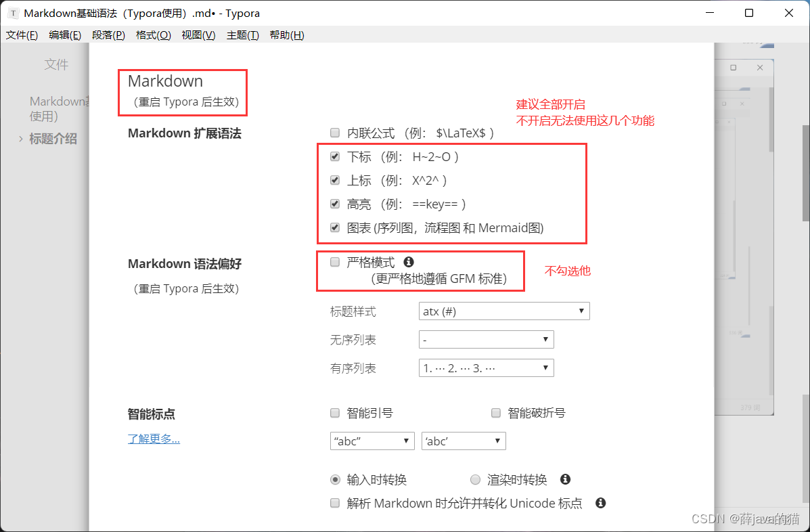The width and height of the screenshot is (810, 532).
Task: Uncheck the 高亮 highlight checkbox
Action: pyautogui.click(x=334, y=204)
